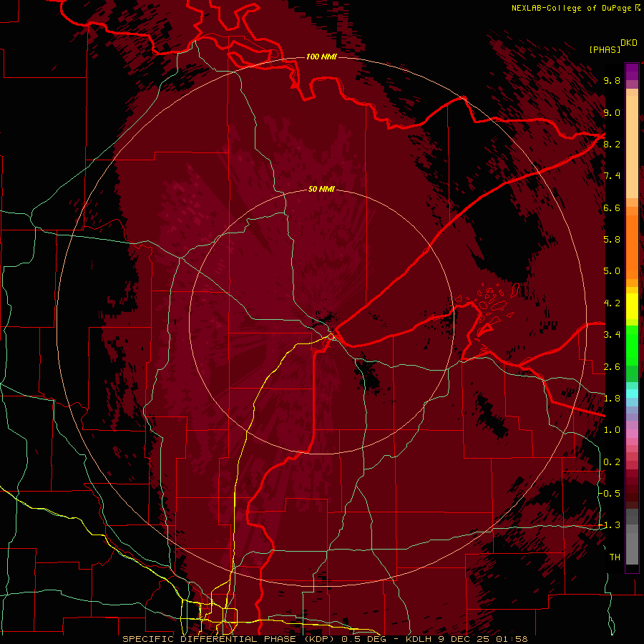Click the 5.0 scale value

pyautogui.click(x=612, y=271)
